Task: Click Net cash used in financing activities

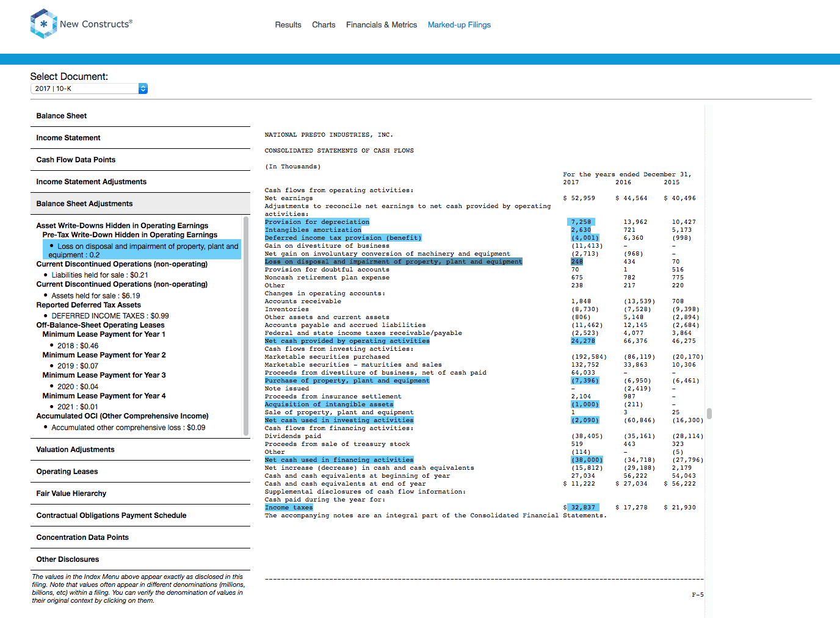Action: 339,460
